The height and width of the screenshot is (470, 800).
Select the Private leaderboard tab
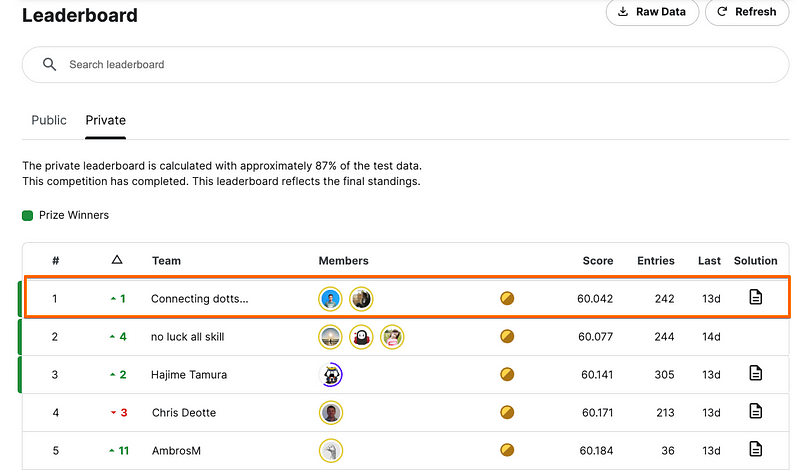tap(105, 120)
